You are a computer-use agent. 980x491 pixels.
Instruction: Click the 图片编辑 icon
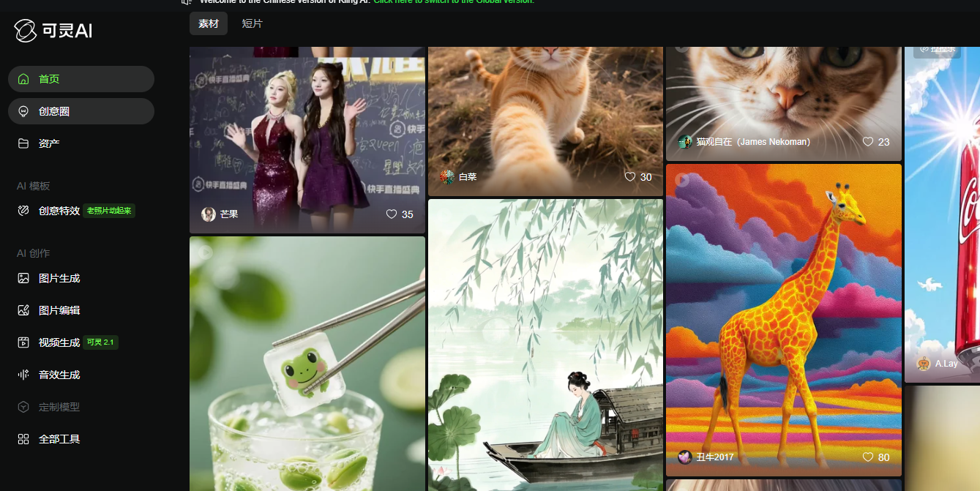point(23,310)
